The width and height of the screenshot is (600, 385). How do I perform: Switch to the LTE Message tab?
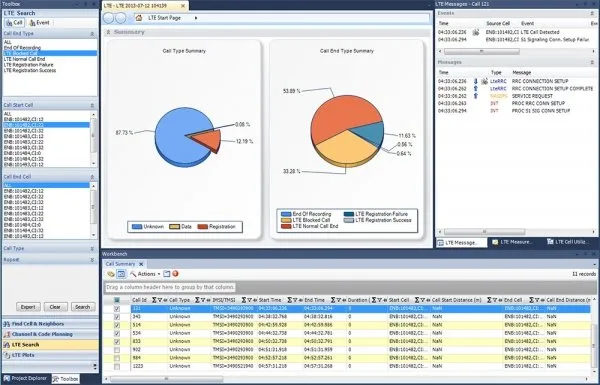coord(461,242)
